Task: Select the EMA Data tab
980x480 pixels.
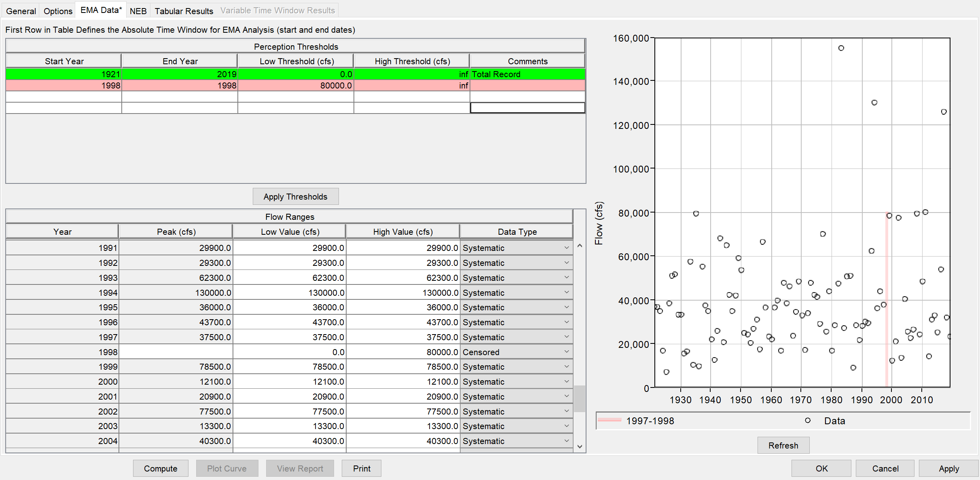Action: (101, 10)
